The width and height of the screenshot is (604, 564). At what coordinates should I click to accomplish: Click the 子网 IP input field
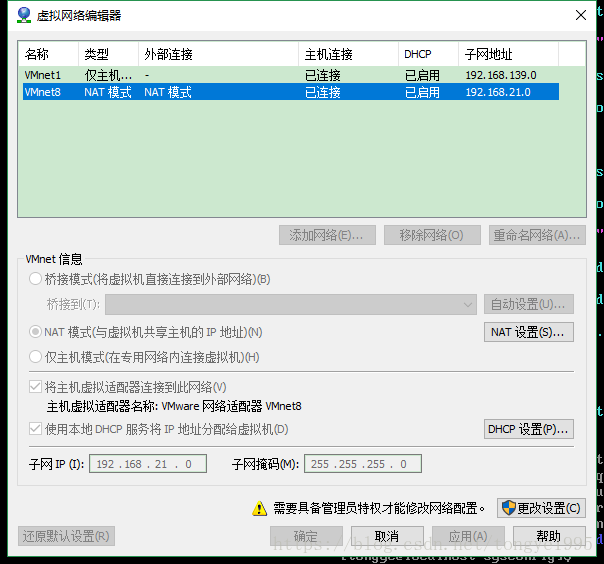coord(148,463)
